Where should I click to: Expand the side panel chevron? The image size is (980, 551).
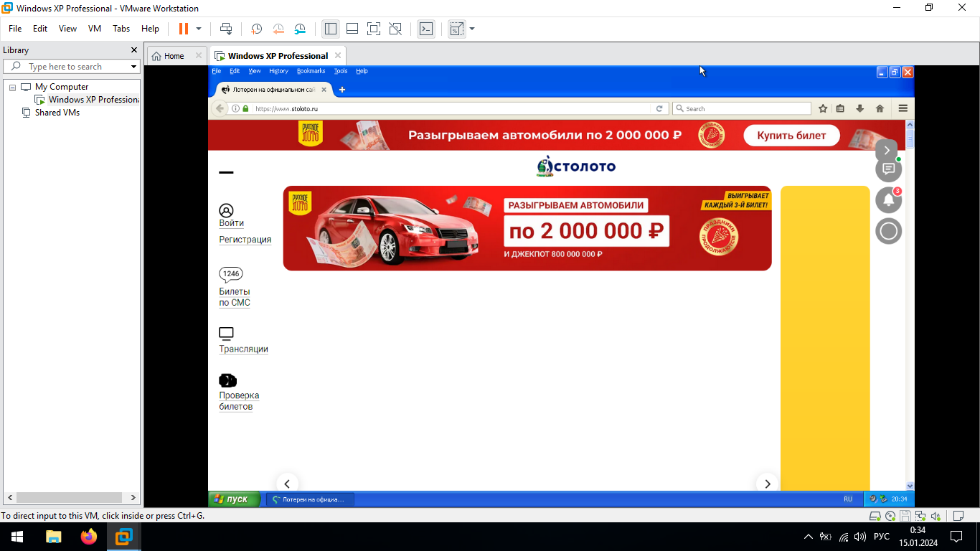click(x=887, y=151)
